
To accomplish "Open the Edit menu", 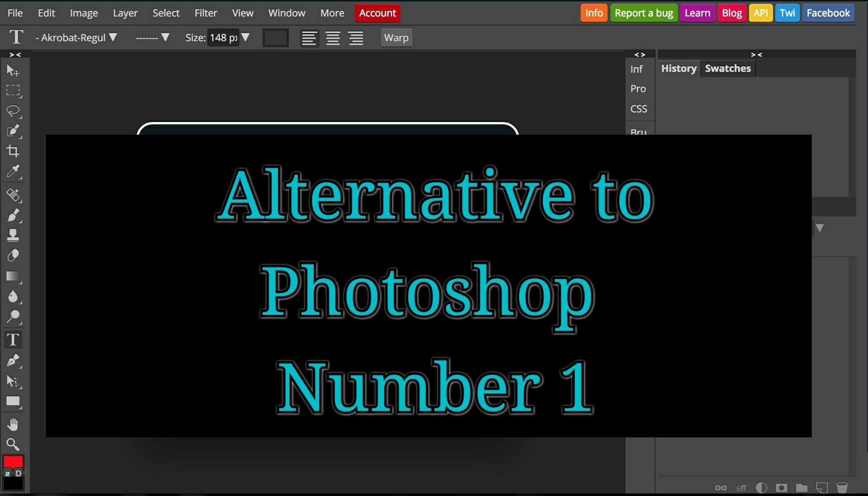I will tap(46, 13).
